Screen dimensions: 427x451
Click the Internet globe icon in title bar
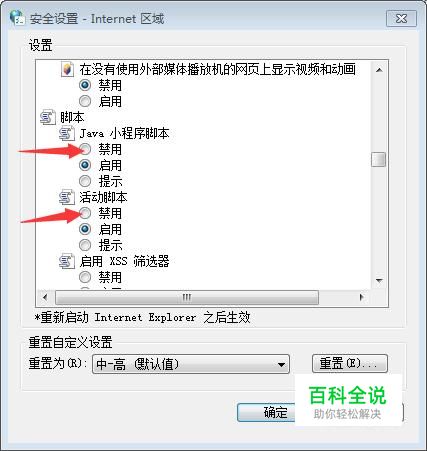point(17,18)
